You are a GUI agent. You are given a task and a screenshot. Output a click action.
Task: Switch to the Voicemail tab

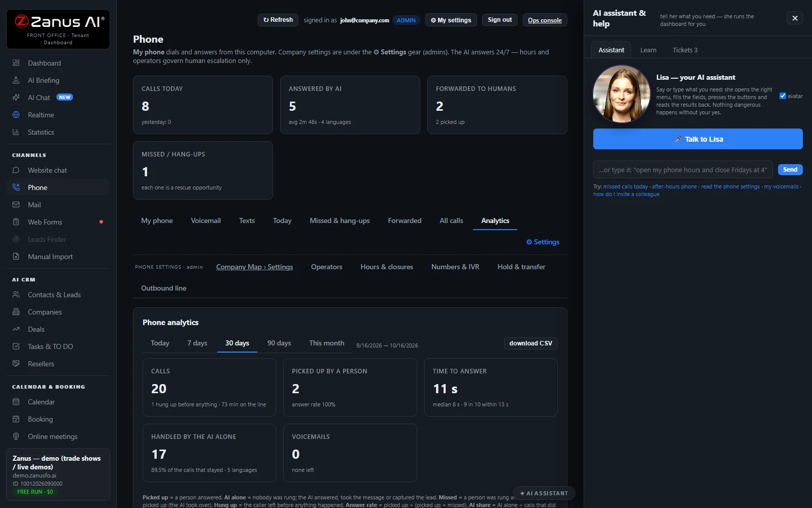click(x=206, y=220)
